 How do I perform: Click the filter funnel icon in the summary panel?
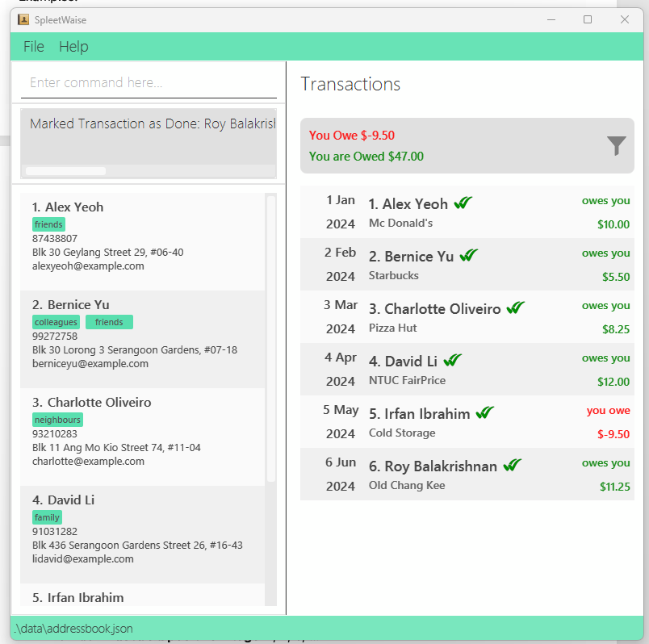(x=616, y=146)
